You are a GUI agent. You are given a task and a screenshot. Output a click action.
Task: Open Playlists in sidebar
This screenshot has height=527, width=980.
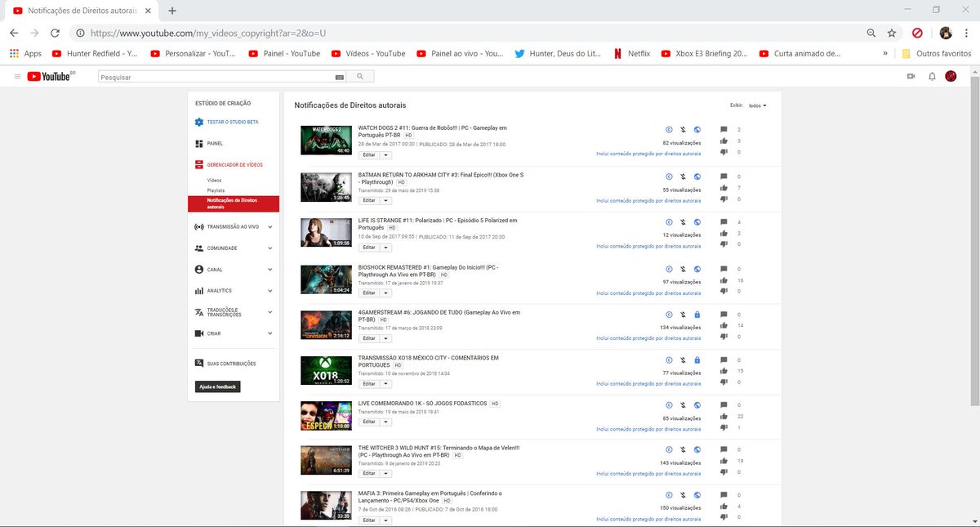216,190
